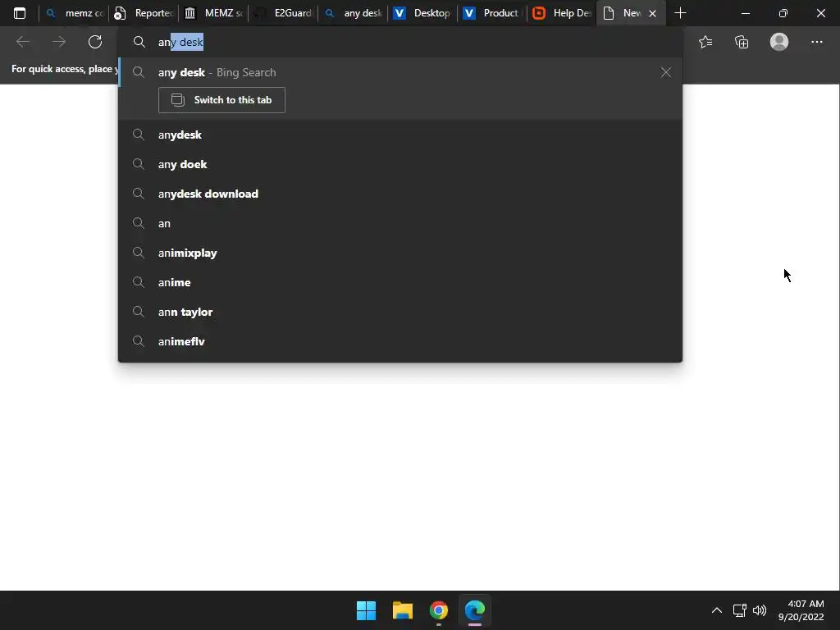This screenshot has height=630, width=840.
Task: Show hidden system tray icons chevron
Action: (717, 610)
